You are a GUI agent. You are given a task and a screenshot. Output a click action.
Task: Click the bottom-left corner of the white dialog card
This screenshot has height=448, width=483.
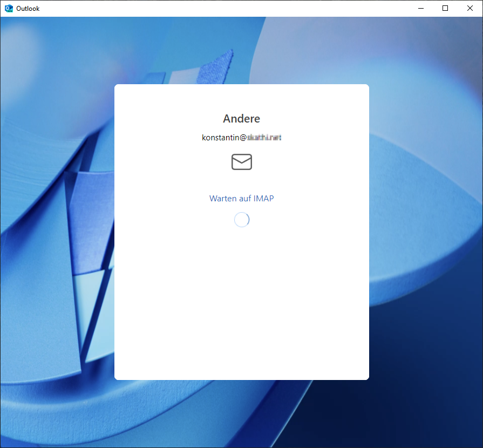click(x=119, y=376)
